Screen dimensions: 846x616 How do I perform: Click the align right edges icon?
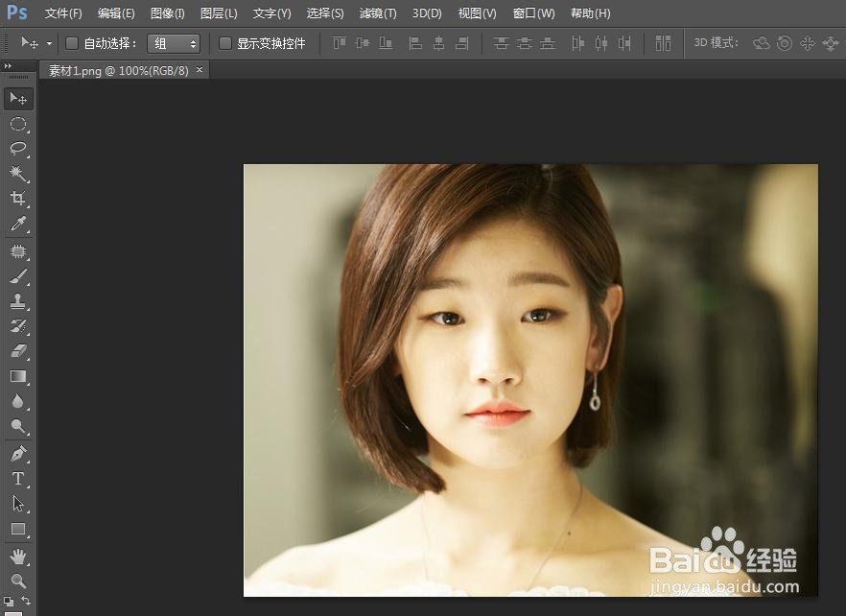tap(462, 42)
